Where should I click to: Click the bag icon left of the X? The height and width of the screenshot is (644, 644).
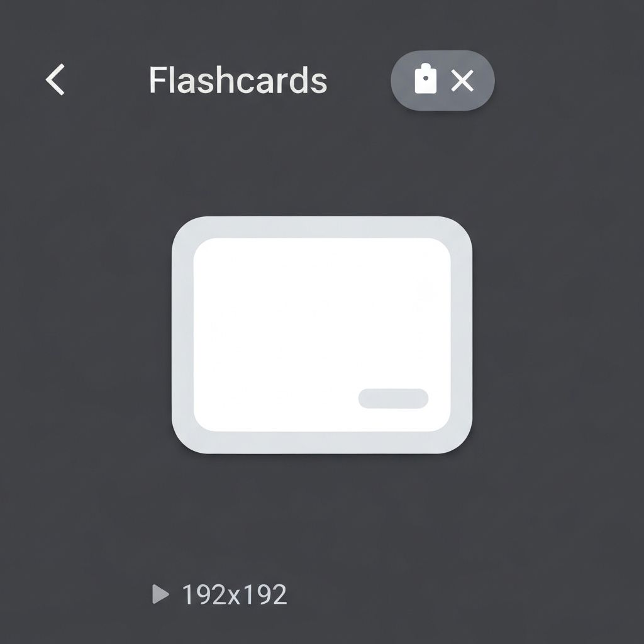(x=426, y=79)
